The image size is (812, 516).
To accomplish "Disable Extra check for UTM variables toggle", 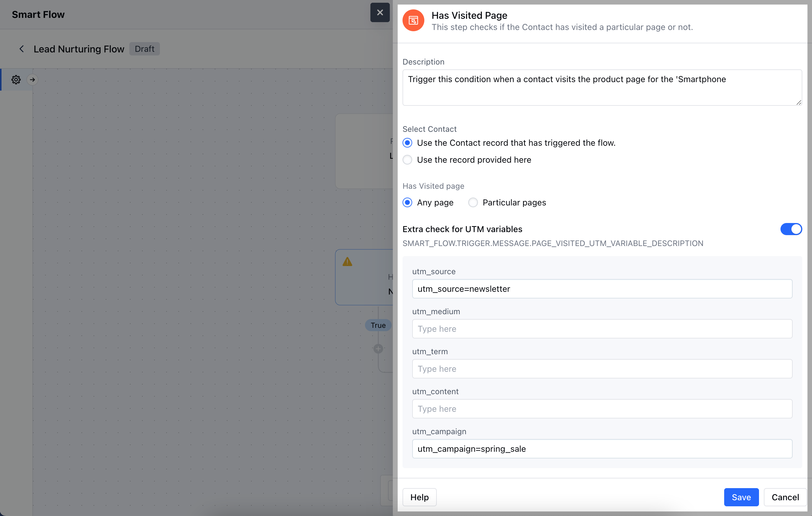I will coord(790,229).
